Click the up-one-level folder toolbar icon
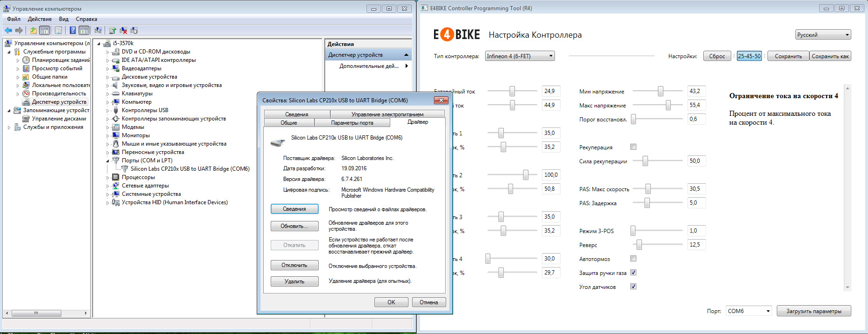 click(x=33, y=31)
